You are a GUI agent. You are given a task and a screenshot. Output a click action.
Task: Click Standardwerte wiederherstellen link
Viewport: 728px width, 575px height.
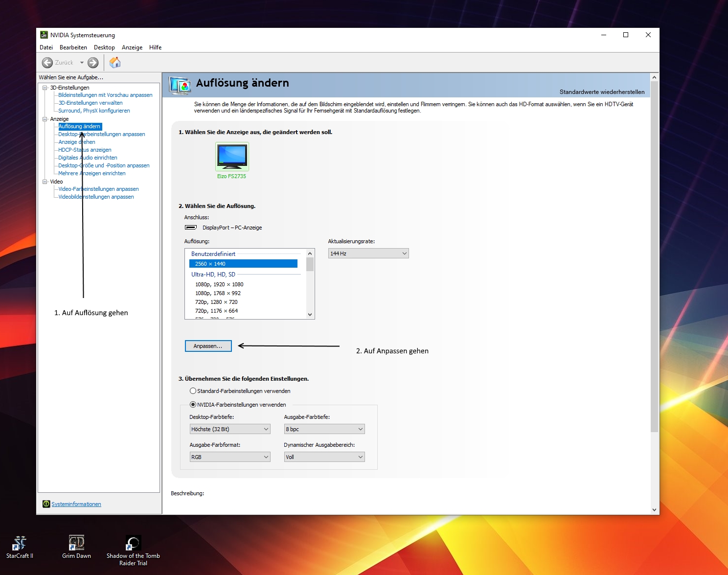(602, 92)
